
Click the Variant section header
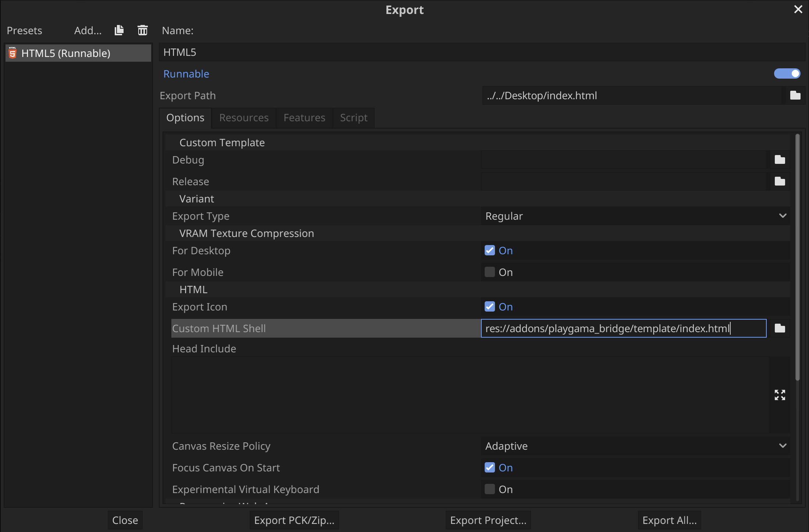pos(478,199)
